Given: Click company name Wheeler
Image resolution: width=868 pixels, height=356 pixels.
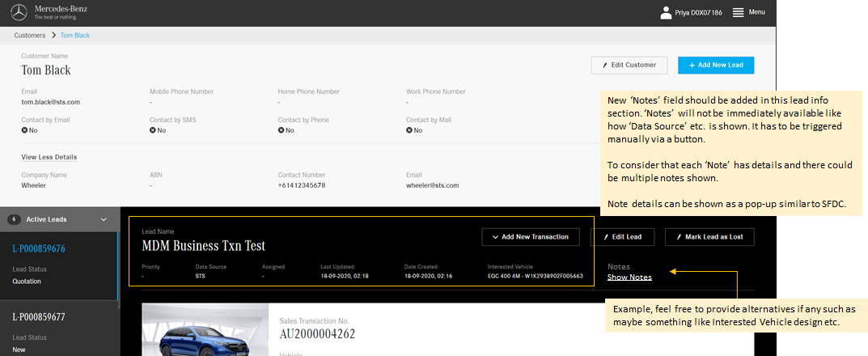Looking at the screenshot, I should click(x=33, y=185).
